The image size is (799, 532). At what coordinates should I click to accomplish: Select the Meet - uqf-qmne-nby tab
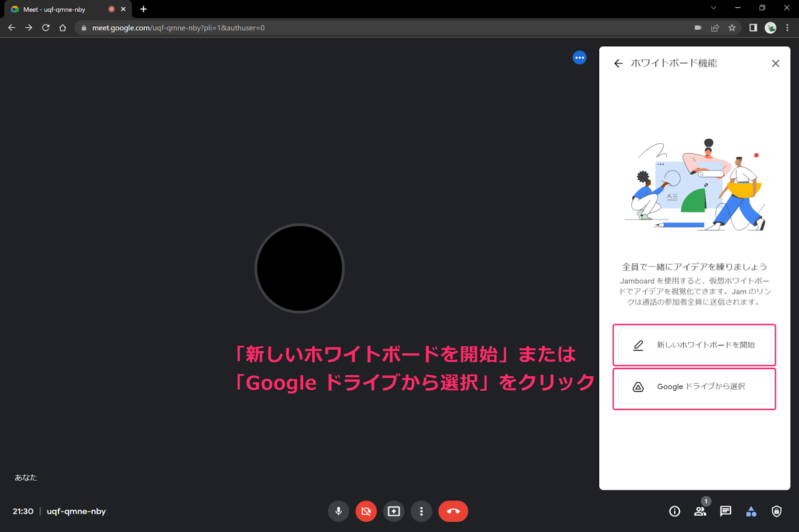click(x=67, y=9)
